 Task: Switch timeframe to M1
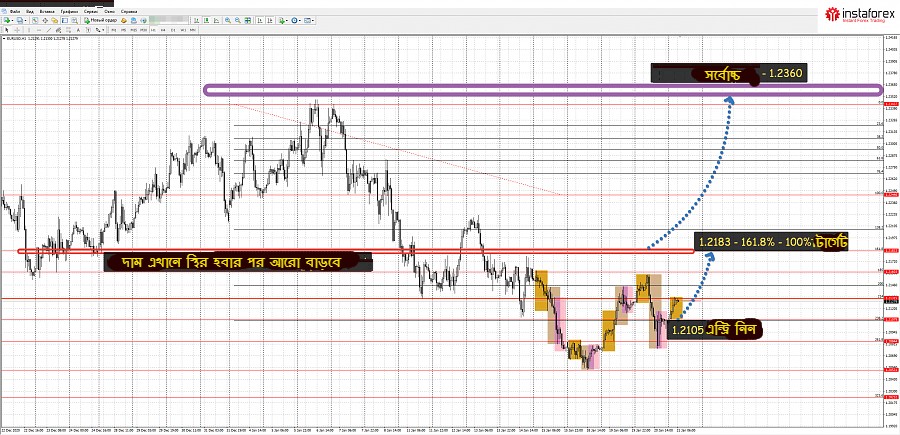[113, 30]
